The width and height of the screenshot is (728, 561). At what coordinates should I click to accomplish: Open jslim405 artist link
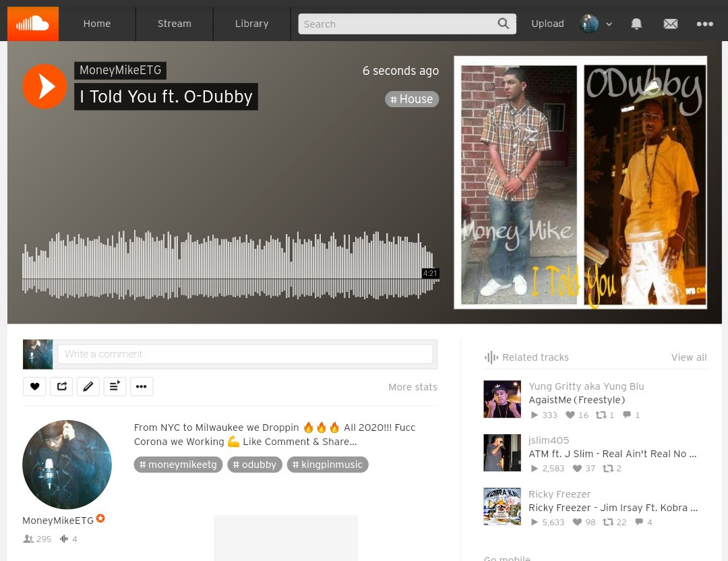tap(548, 440)
